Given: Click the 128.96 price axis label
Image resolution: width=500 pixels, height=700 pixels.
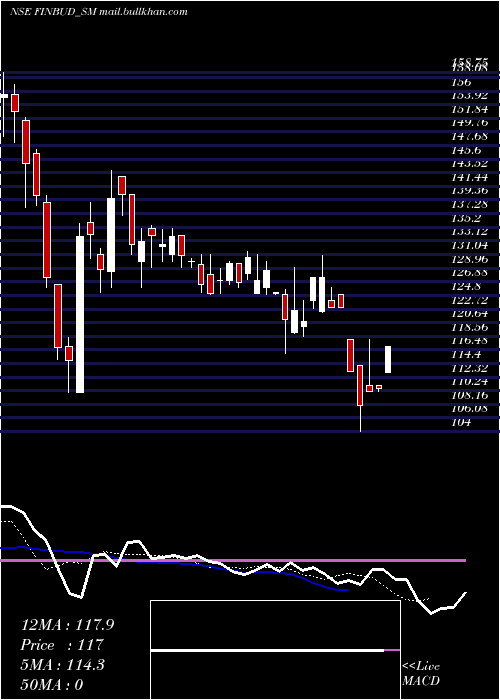Looking at the screenshot, I should pos(469,259).
